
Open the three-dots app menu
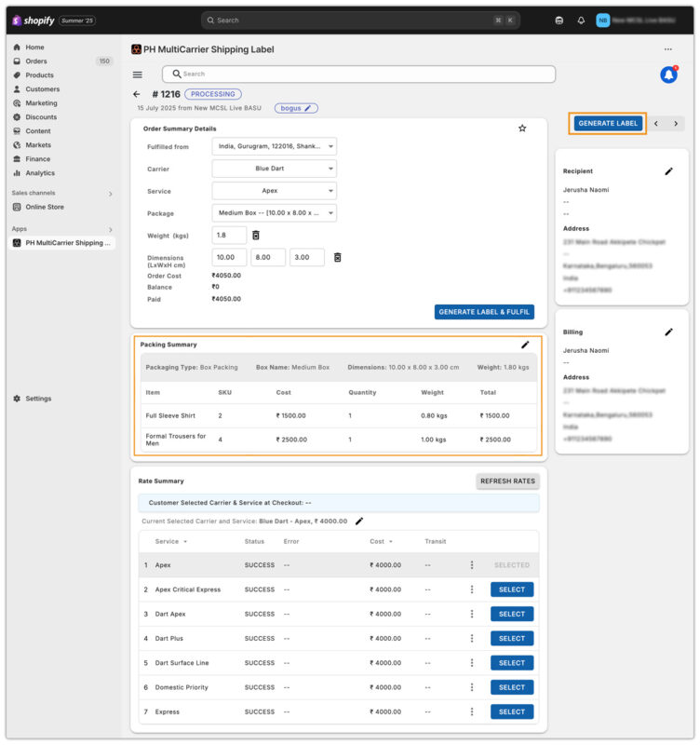[x=667, y=49]
